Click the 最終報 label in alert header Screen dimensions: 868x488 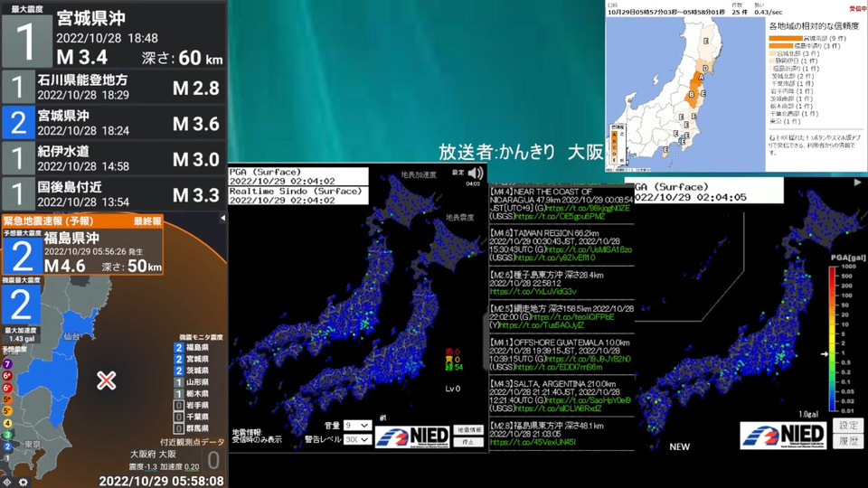pyautogui.click(x=147, y=221)
